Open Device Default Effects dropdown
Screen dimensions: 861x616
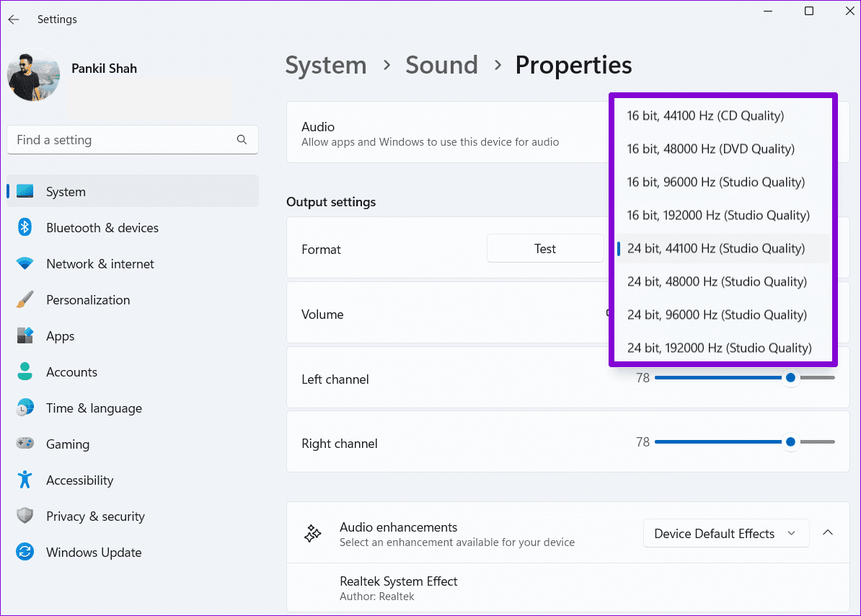click(x=725, y=534)
